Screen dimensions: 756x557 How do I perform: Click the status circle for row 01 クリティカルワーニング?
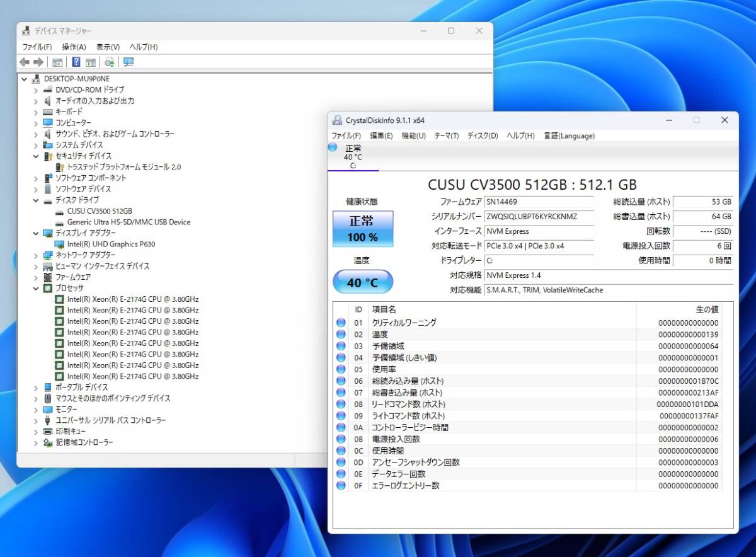(x=341, y=323)
